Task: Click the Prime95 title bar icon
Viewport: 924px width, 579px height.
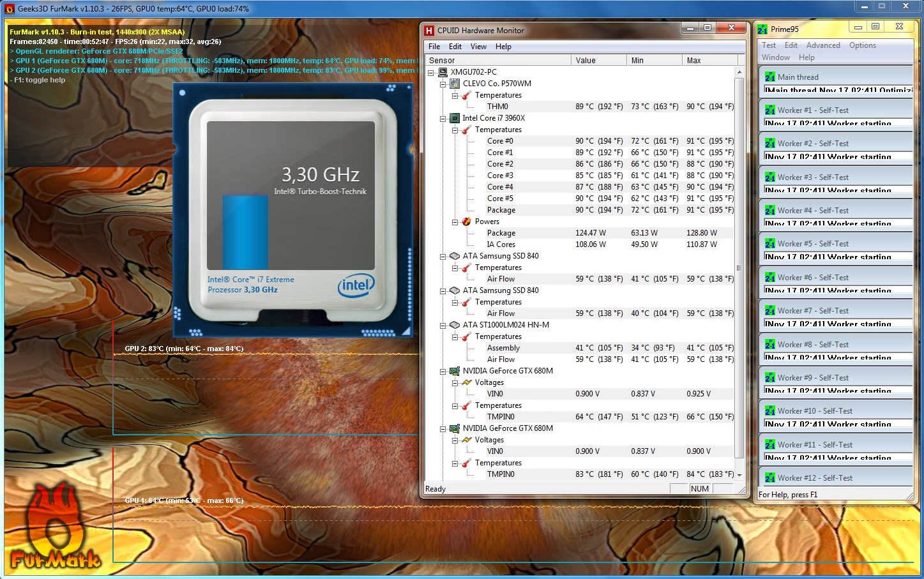Action: 762,29
